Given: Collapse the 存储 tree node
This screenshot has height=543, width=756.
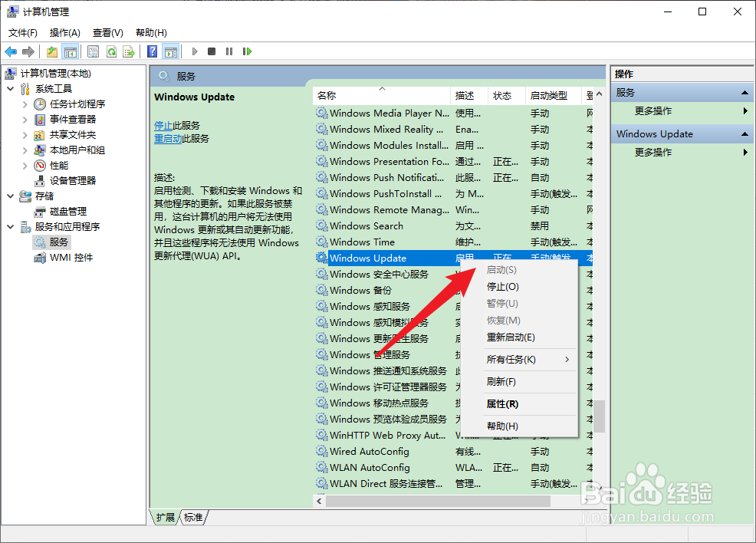Looking at the screenshot, I should (11, 196).
